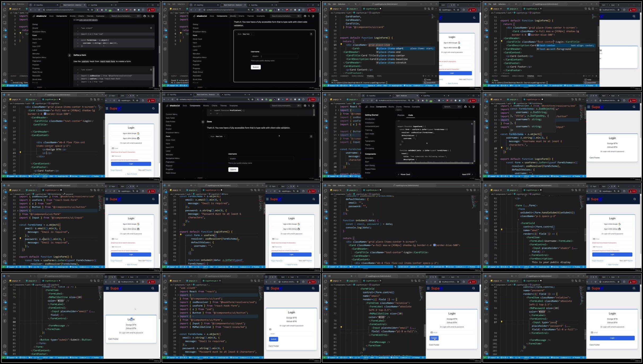The height and width of the screenshot is (364, 643).
Task: Click zoom magnifier left of Ln 63, Col 27
Action: coord(395,267)
